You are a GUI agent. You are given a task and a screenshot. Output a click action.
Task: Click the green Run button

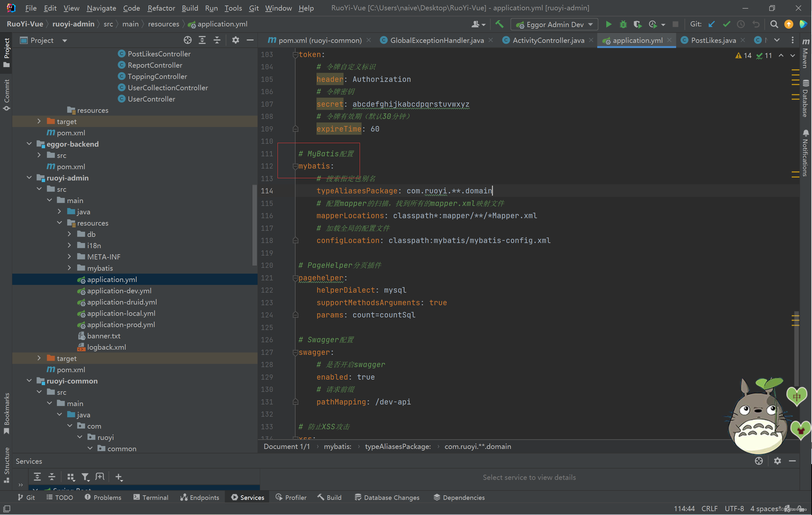(x=608, y=24)
